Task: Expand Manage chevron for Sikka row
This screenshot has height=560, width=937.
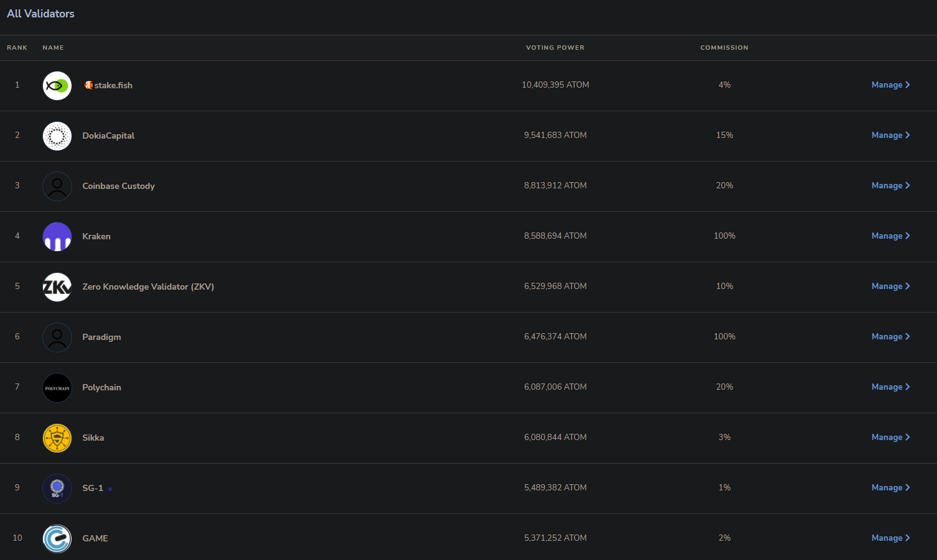Action: coord(908,438)
